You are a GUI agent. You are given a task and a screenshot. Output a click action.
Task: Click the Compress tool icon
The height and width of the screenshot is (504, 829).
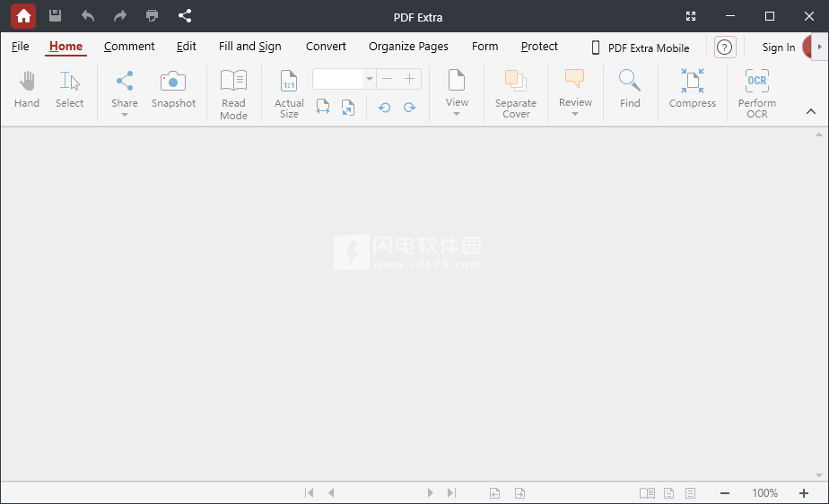click(692, 82)
